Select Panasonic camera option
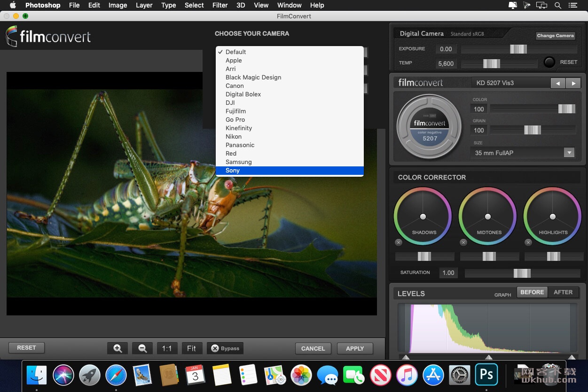 [290, 145]
